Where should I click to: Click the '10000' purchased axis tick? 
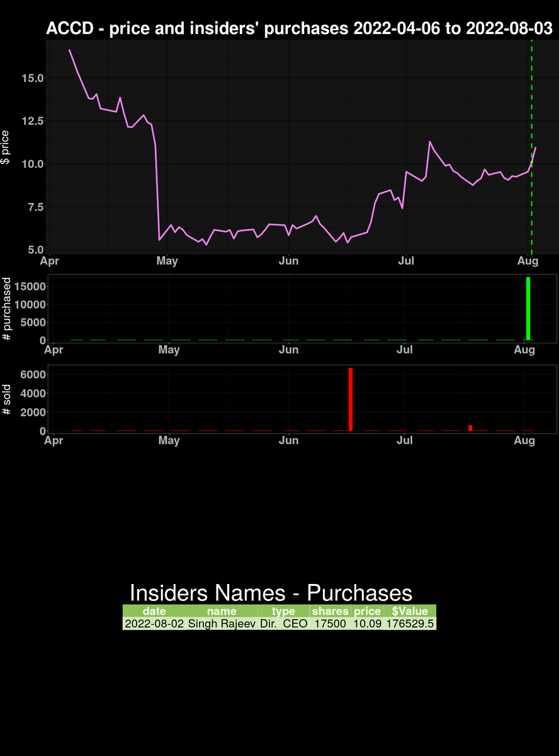[x=30, y=304]
